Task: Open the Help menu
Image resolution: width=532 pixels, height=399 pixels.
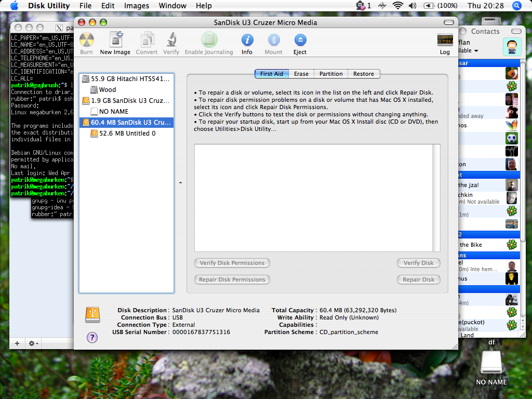Action: (204, 6)
